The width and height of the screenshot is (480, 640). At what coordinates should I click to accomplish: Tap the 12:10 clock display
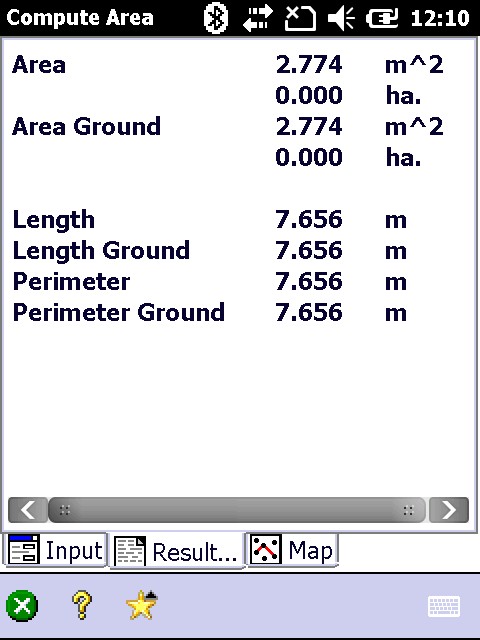coord(440,18)
